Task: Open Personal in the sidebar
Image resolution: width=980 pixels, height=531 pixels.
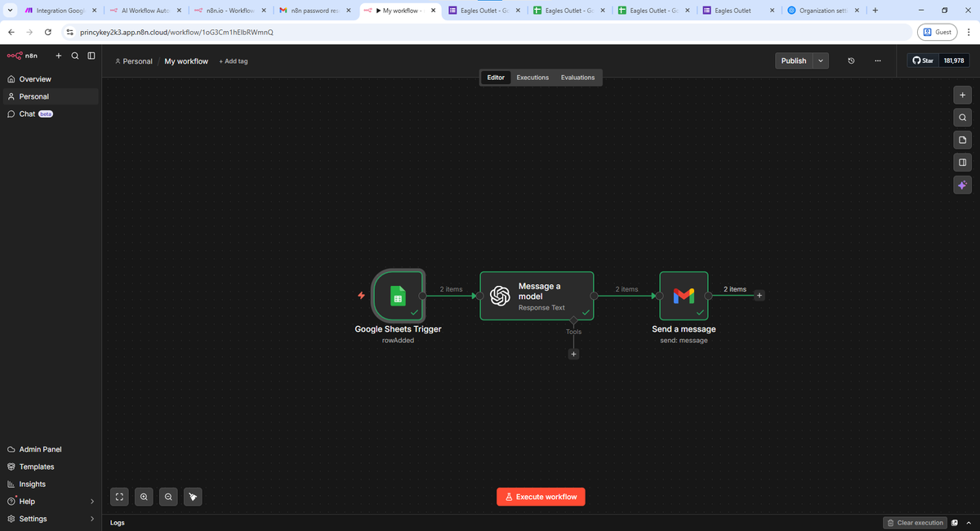Action: coord(50,96)
